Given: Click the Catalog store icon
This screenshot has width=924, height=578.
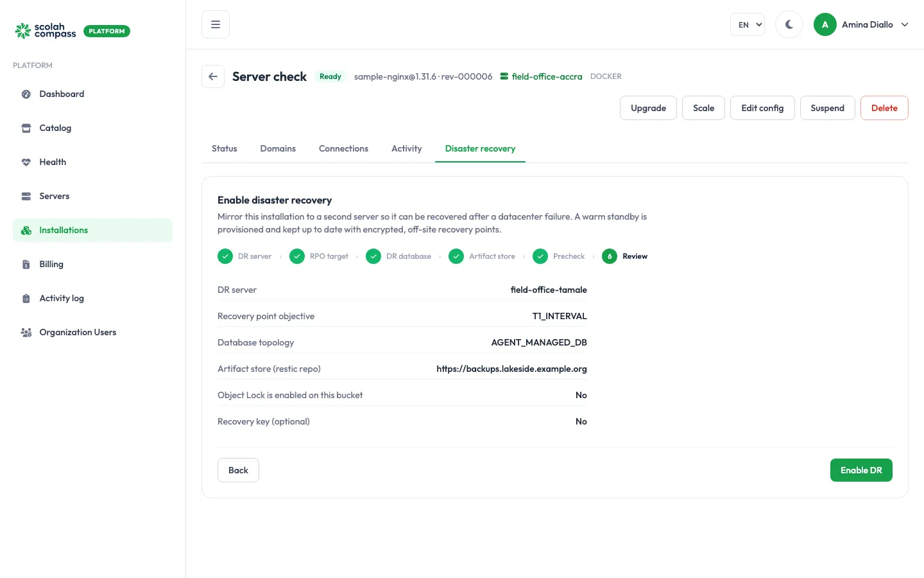Looking at the screenshot, I should tap(26, 128).
